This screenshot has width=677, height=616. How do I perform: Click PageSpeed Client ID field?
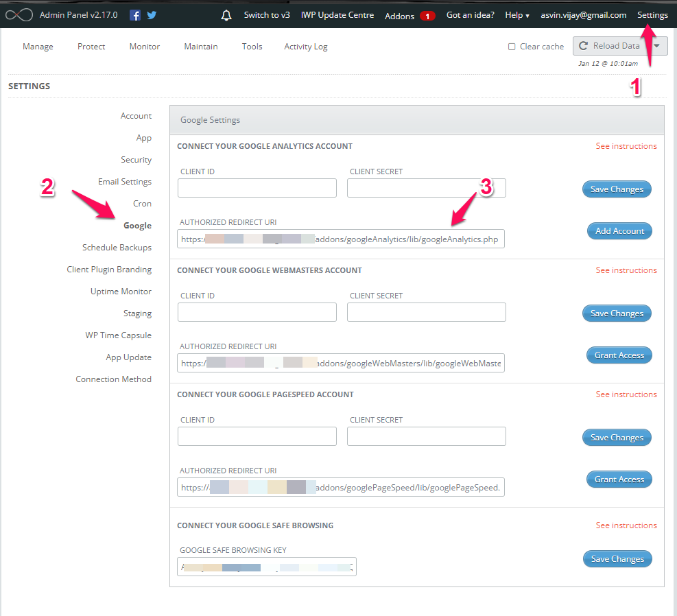[x=257, y=436]
